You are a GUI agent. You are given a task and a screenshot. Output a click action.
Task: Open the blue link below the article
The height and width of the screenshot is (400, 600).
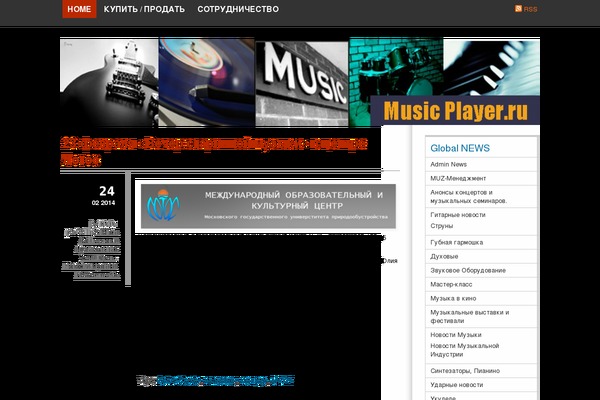[x=225, y=380]
